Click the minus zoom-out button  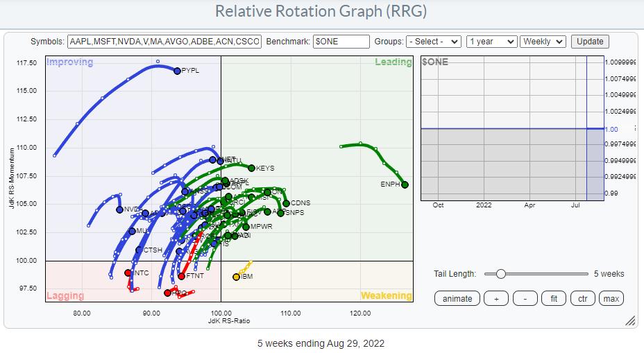pyautogui.click(x=525, y=299)
